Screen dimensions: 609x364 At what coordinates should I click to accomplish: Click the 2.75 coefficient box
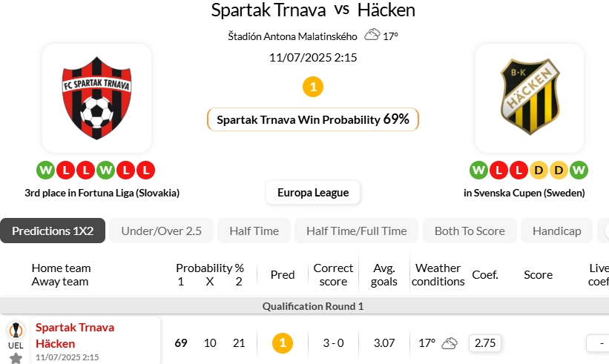pyautogui.click(x=484, y=343)
